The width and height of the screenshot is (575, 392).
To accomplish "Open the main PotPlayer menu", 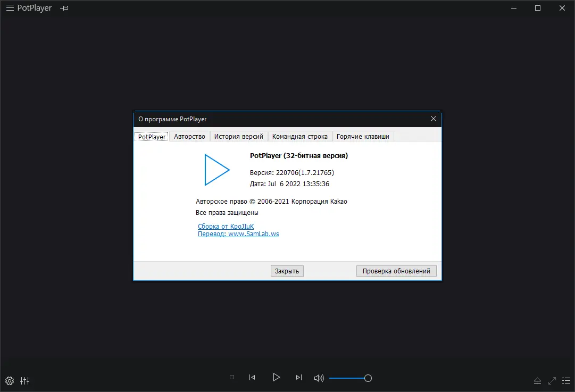I will (x=10, y=8).
